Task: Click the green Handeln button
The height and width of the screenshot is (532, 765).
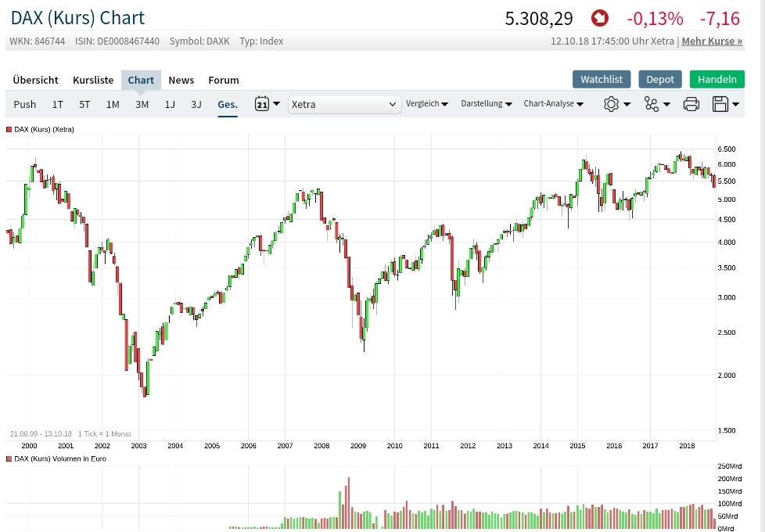Action: [x=717, y=79]
